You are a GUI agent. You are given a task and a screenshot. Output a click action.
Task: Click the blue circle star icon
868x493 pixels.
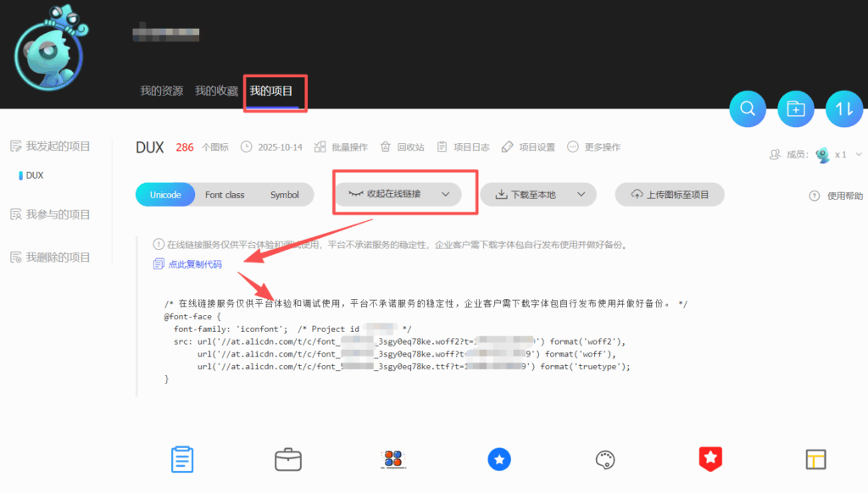click(499, 459)
